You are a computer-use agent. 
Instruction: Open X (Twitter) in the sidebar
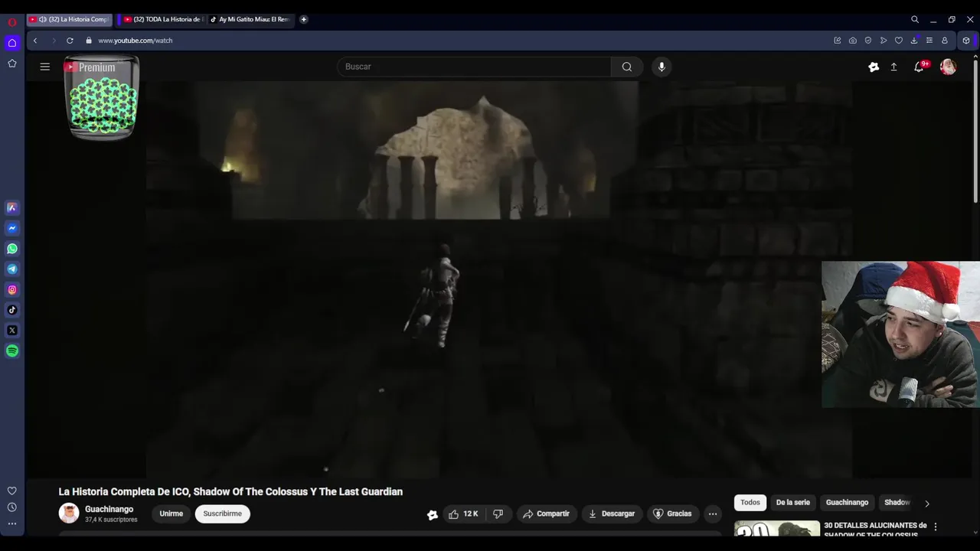(x=12, y=331)
